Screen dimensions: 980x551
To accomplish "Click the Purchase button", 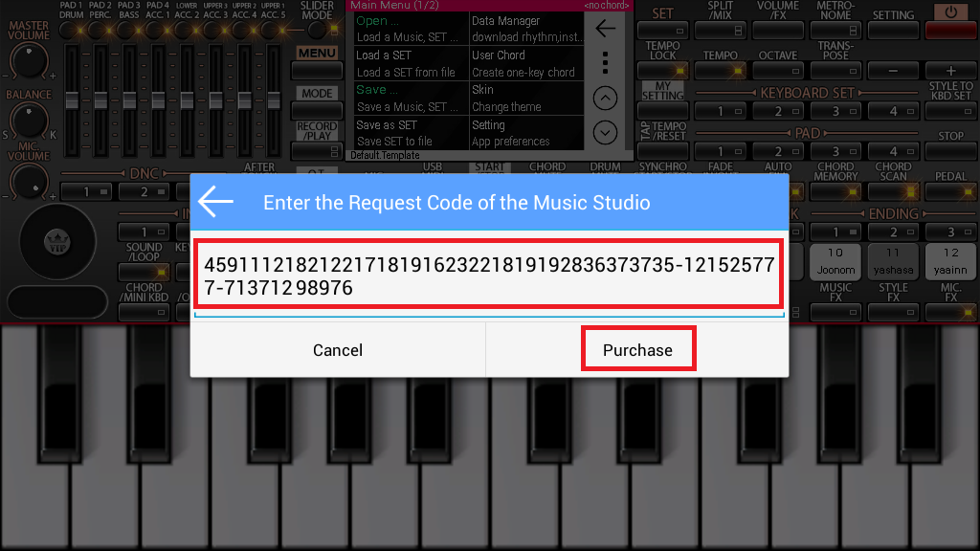I will [637, 350].
